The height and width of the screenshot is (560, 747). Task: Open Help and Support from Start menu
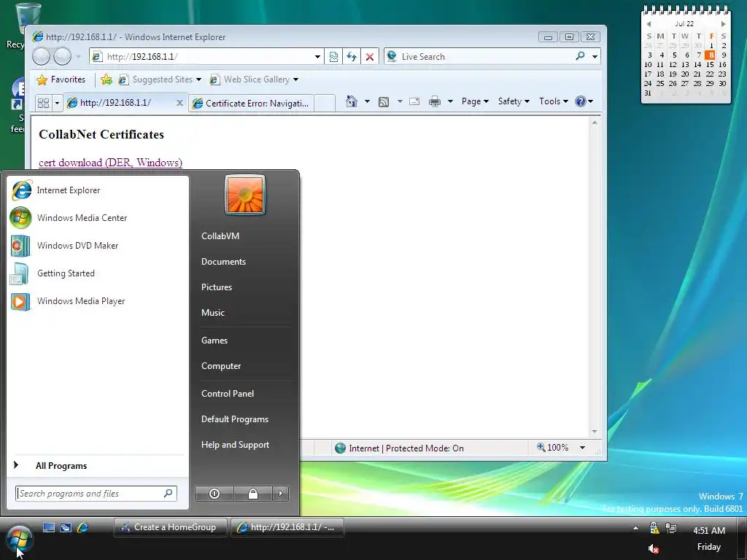236,445
